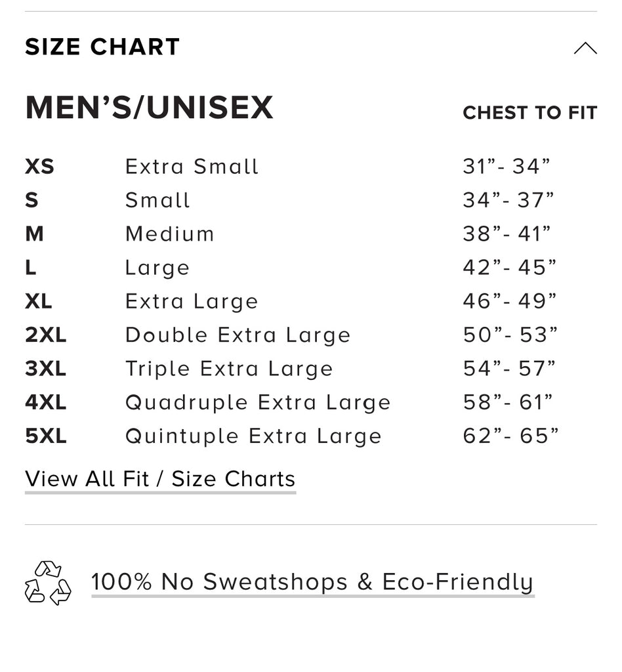Click the recycling arrows icon
622x672 pixels.
tap(48, 583)
